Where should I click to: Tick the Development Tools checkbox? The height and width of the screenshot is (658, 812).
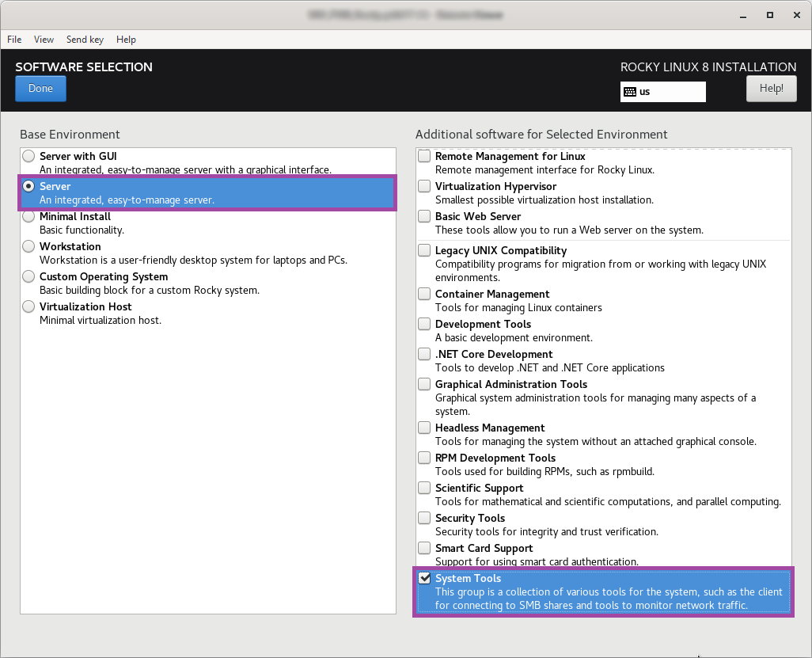click(424, 324)
